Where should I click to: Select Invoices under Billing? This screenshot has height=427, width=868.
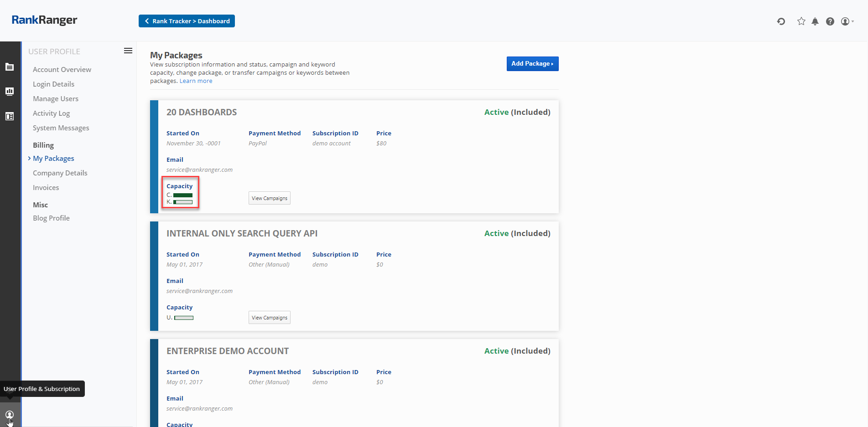tap(46, 187)
